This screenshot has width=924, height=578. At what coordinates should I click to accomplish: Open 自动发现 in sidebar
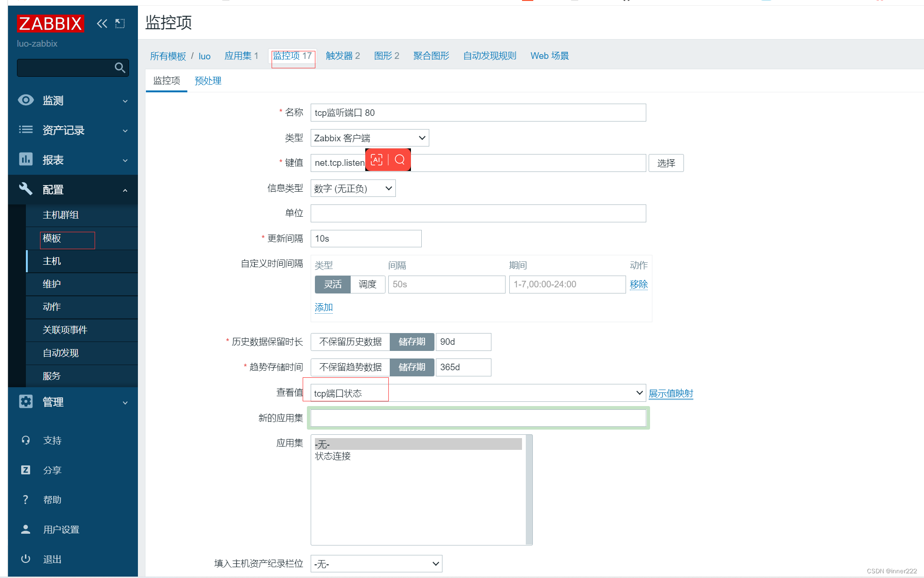[60, 353]
